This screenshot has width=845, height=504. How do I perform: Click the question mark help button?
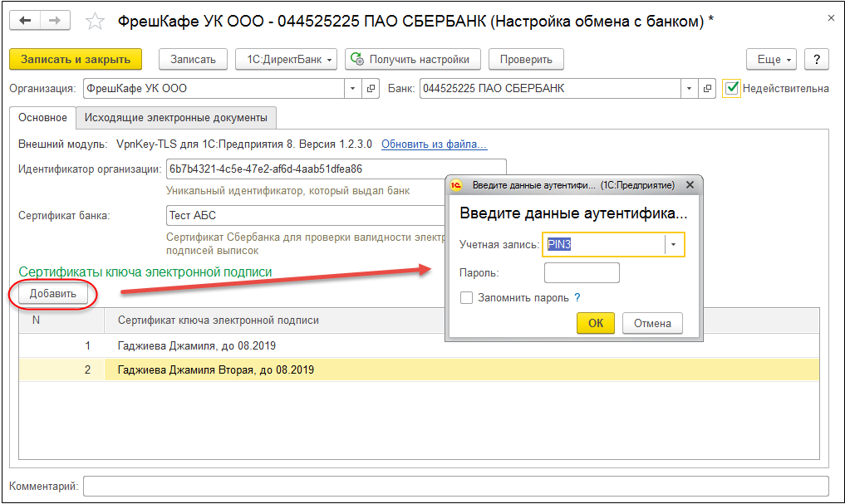pyautogui.click(x=817, y=60)
